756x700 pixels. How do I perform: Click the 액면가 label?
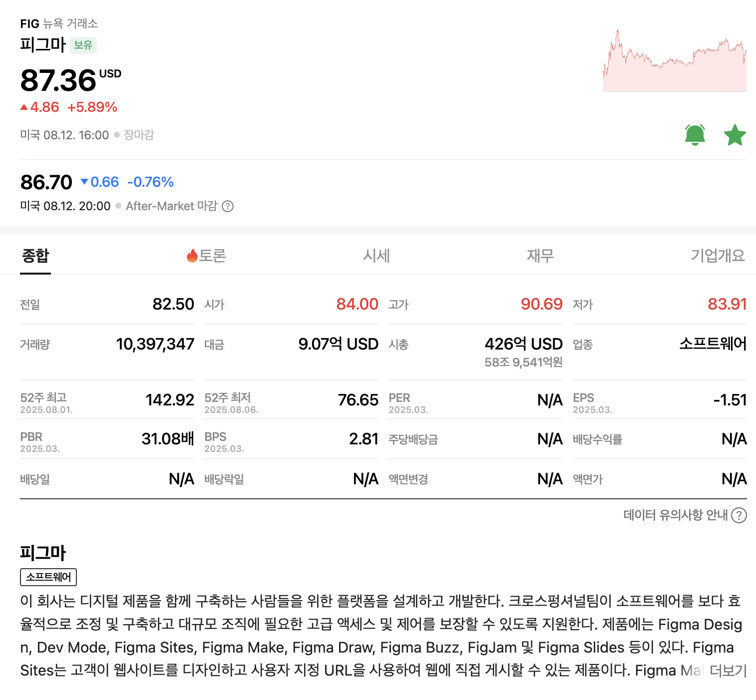588,479
